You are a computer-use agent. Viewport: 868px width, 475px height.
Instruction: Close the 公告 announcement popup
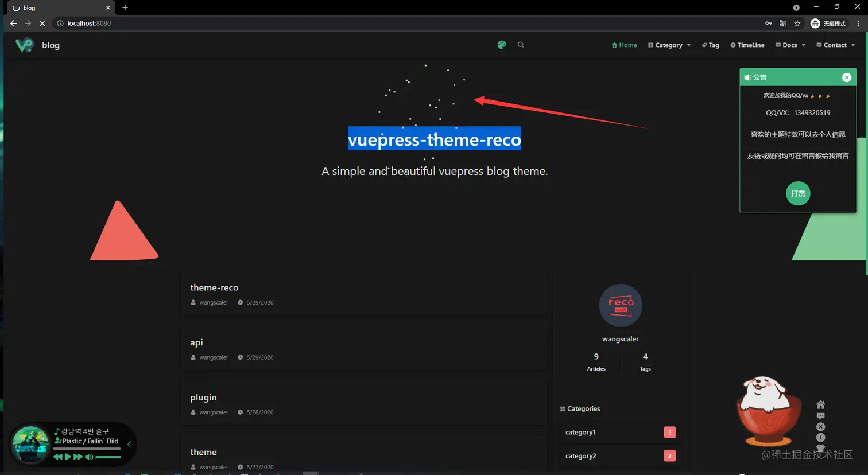point(847,77)
